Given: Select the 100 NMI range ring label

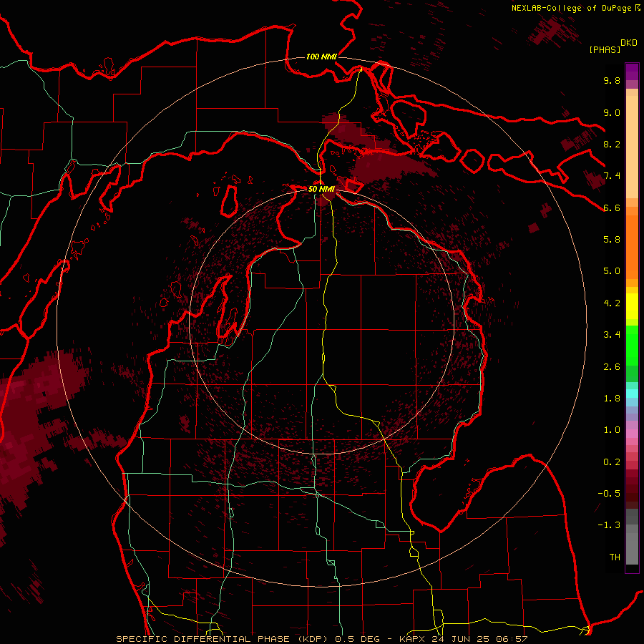Looking at the screenshot, I should point(321,57).
